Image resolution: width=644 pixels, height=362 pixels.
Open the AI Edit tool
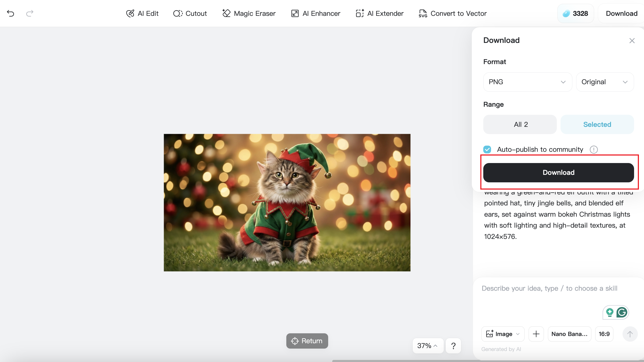pos(142,13)
